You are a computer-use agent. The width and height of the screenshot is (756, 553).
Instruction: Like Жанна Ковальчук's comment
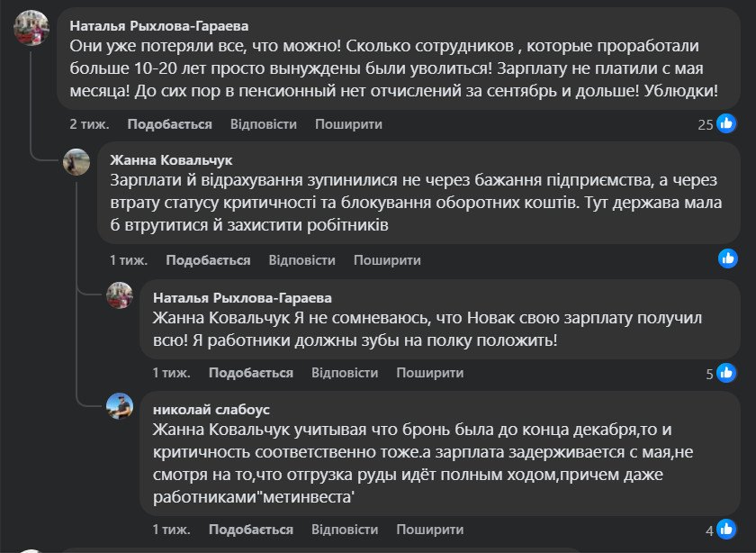[x=208, y=260]
